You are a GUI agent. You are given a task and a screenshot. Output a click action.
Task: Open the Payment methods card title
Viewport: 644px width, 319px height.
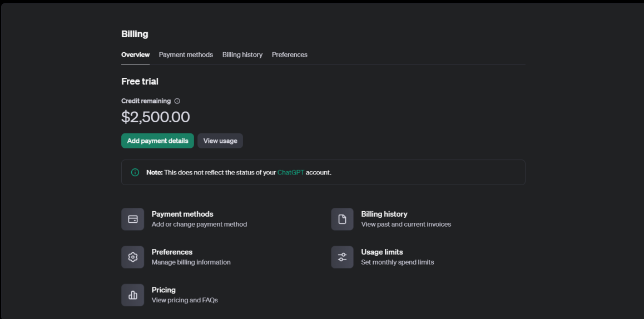(x=182, y=214)
